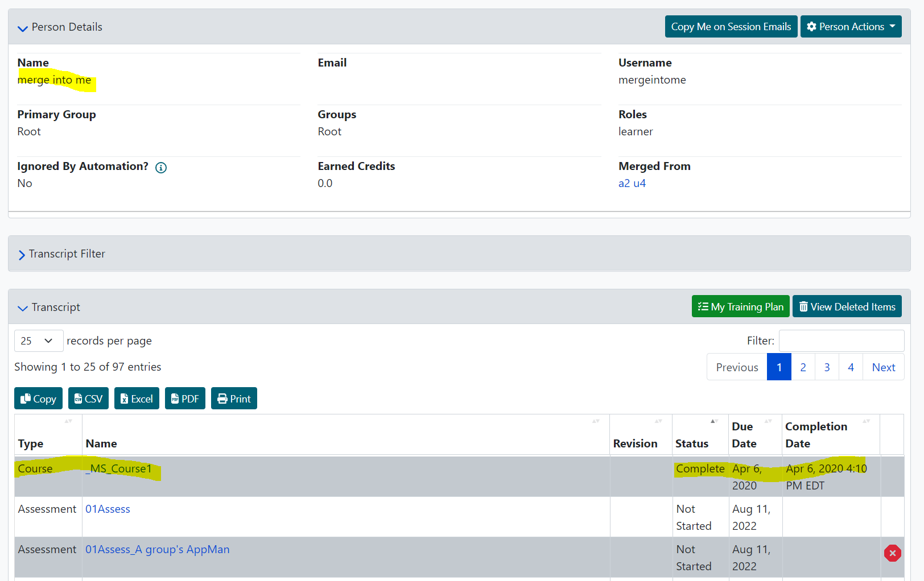The image size is (924, 581).
Task: Open Person Actions dropdown menu
Action: (x=851, y=27)
